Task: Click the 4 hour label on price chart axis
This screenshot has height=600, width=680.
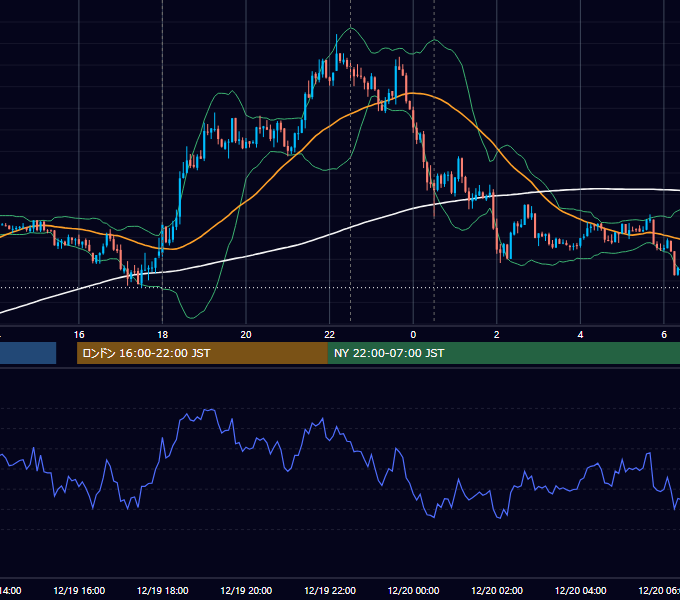Action: coord(580,335)
